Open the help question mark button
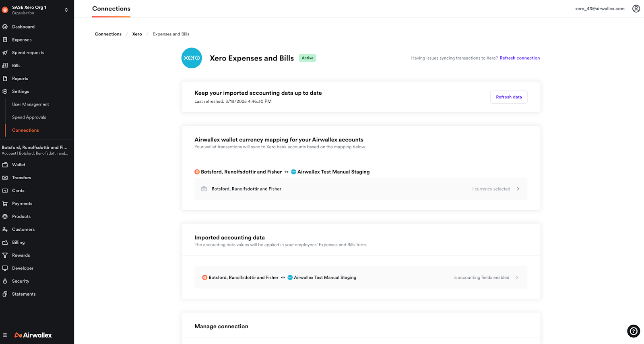This screenshot has width=644, height=344. (x=634, y=331)
